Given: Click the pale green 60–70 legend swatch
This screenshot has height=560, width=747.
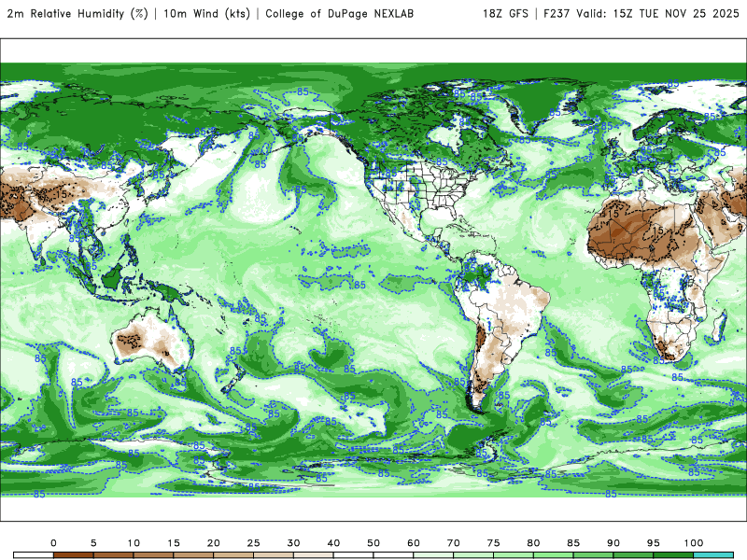Looking at the screenshot, I should pos(433,555).
